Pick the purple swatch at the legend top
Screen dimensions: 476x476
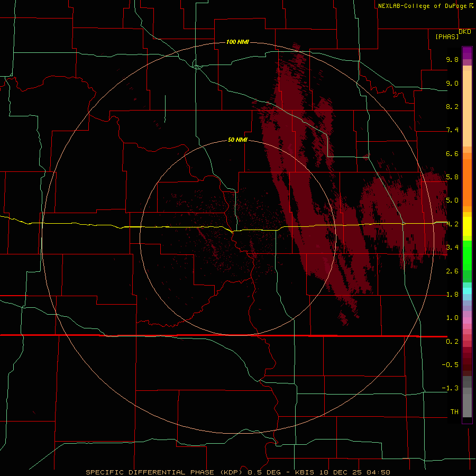(x=467, y=53)
